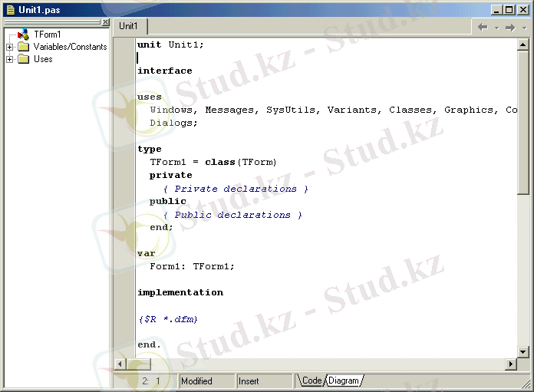Screen dimensions: 534x392
Task: Click the vertical scrollbar thumb
Action: [522, 123]
